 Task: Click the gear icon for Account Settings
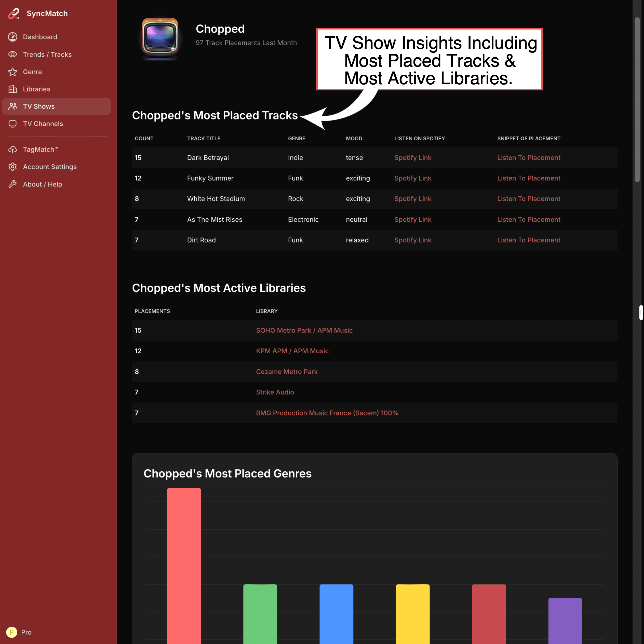pos(13,167)
